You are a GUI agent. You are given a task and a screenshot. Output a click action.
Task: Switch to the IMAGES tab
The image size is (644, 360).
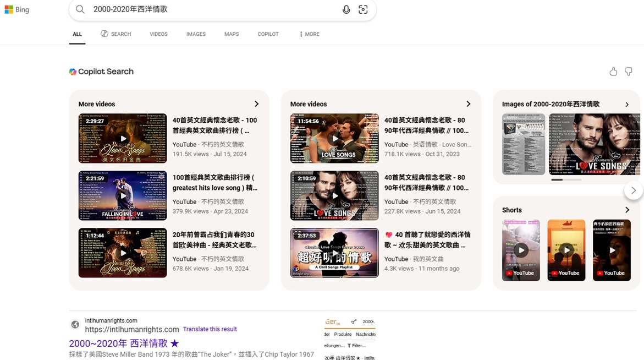196,34
